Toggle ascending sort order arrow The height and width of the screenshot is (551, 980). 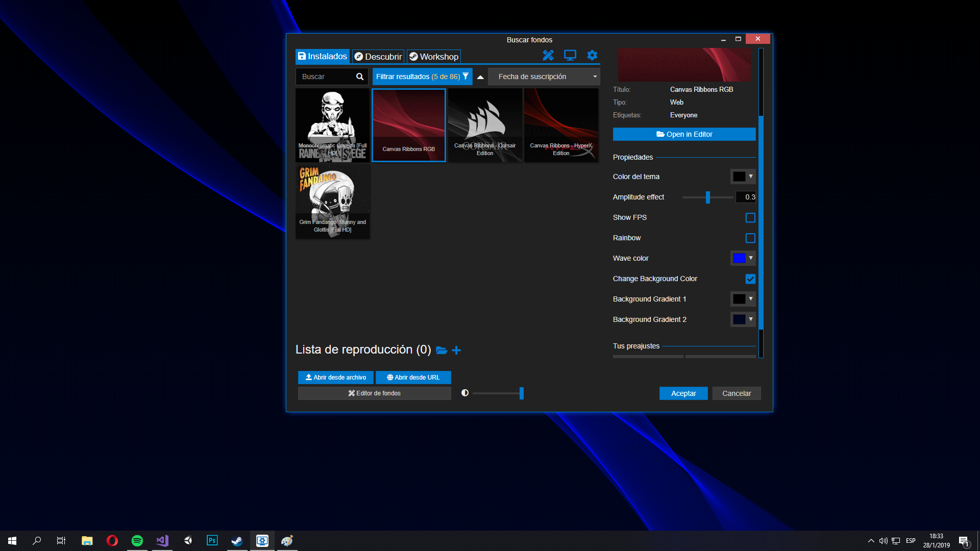click(x=480, y=77)
